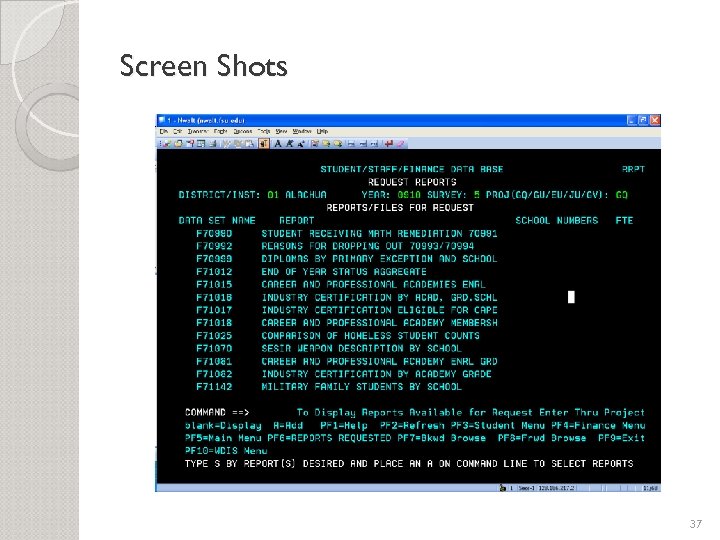The image size is (720, 540).
Task: Click the small A font icon
Action: 301,144
